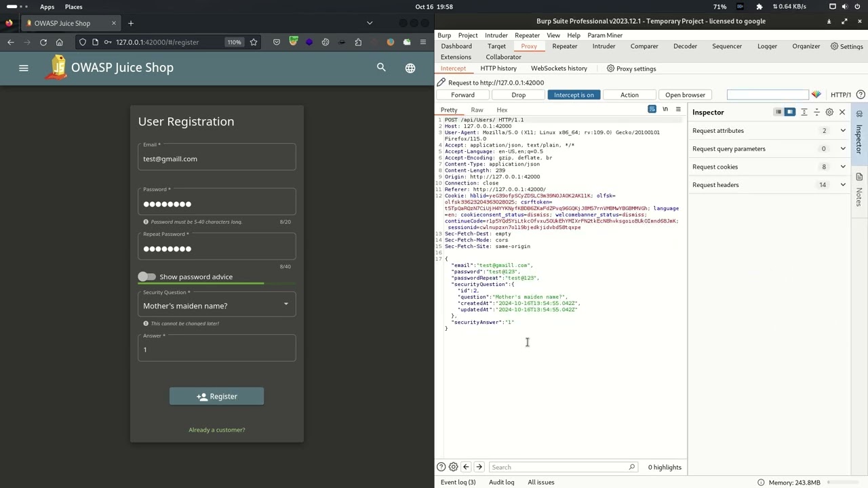Open the Repeater tab
This screenshot has width=868, height=488.
(565, 46)
